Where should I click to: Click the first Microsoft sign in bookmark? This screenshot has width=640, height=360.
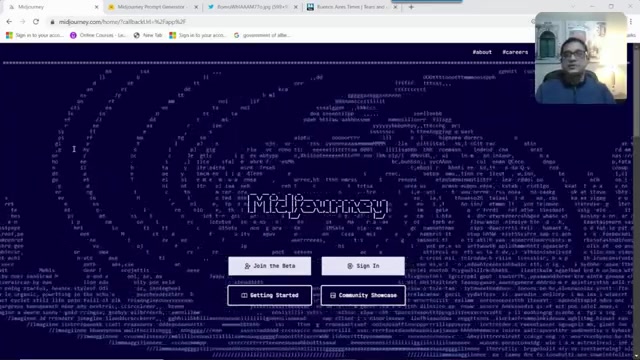tap(35, 36)
